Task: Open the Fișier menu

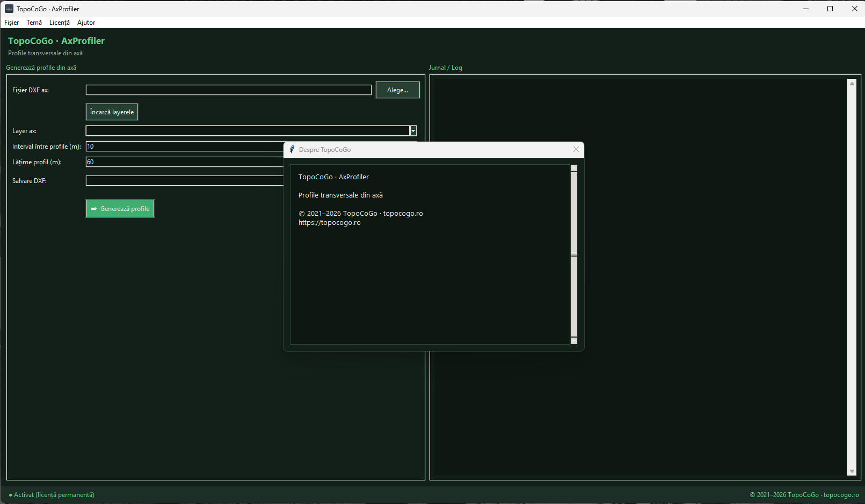Action: point(11,23)
